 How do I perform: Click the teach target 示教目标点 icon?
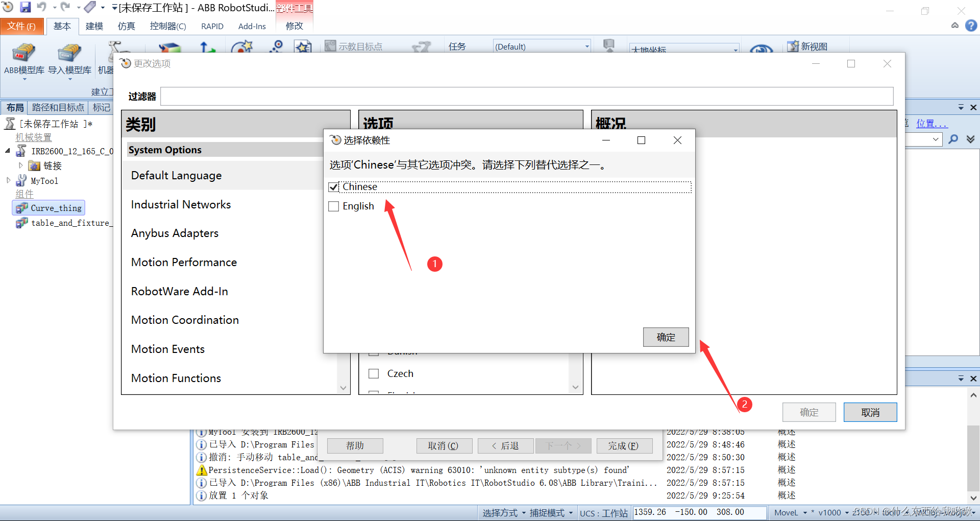click(x=331, y=46)
